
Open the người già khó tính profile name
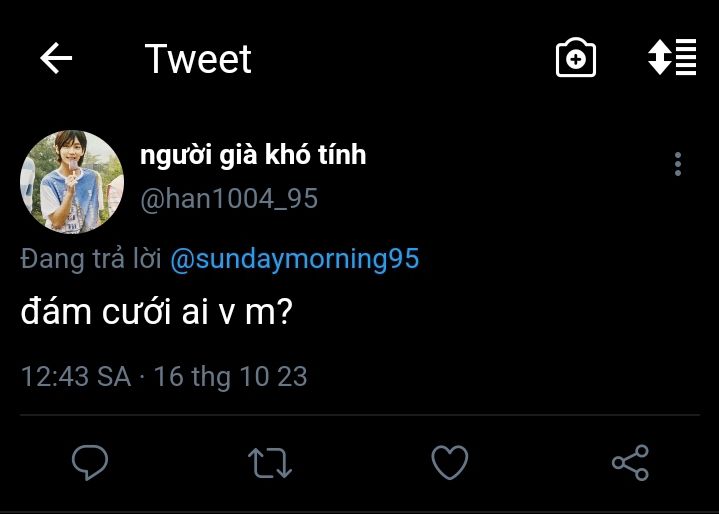[x=253, y=156]
